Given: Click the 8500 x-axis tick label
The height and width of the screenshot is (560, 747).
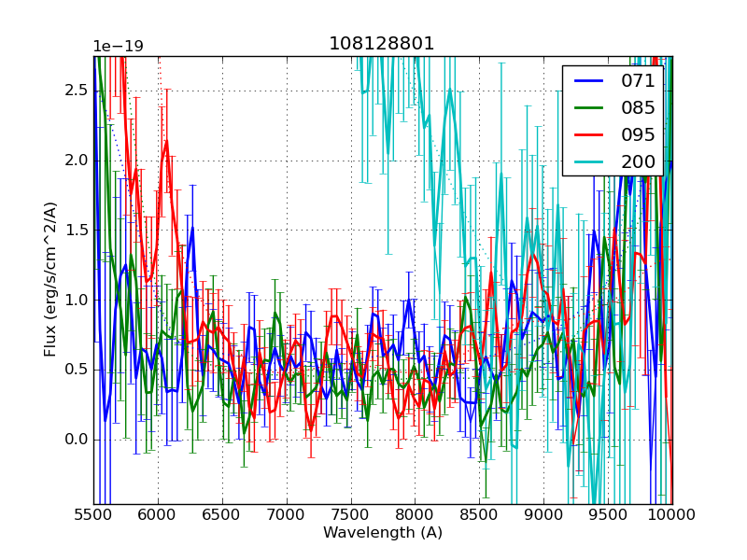Looking at the screenshot, I should coord(479,514).
